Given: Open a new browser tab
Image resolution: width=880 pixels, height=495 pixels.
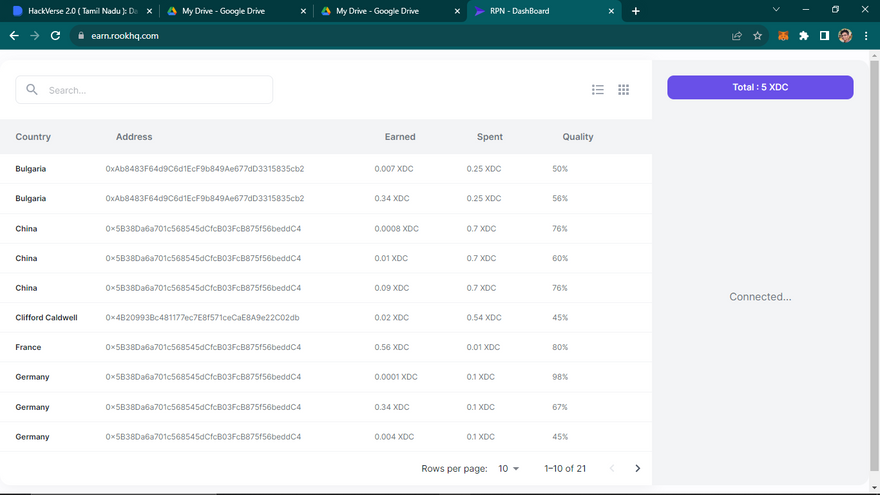Looking at the screenshot, I should (x=636, y=11).
